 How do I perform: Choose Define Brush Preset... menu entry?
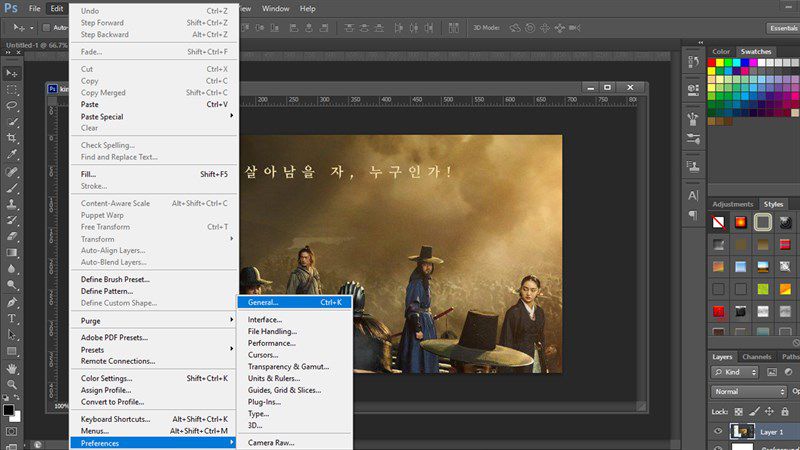pos(154,279)
